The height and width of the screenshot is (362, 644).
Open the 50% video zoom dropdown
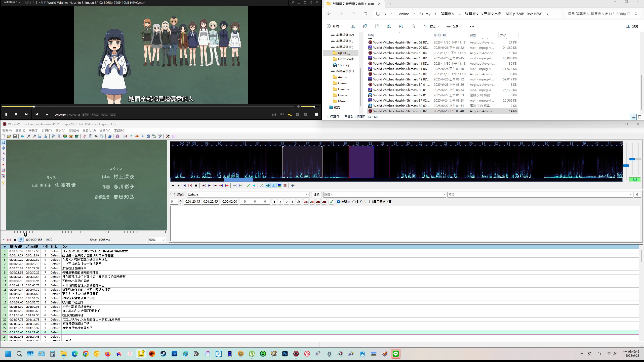[157, 240]
